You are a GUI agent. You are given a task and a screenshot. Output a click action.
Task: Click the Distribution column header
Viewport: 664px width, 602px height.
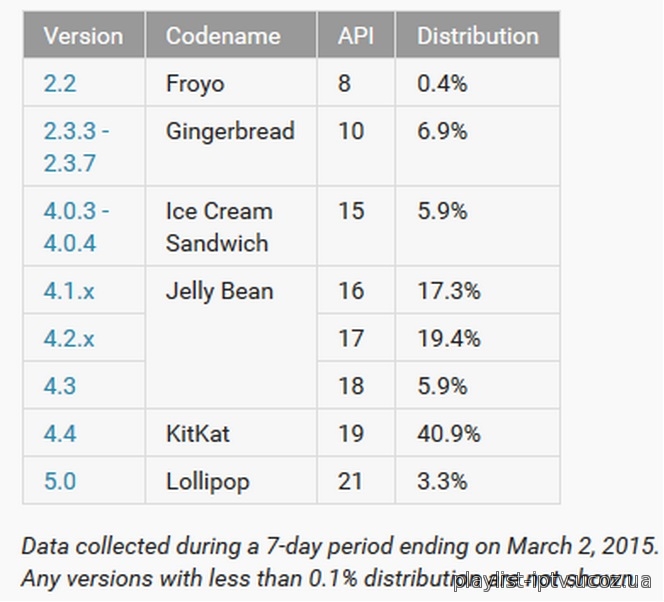pyautogui.click(x=478, y=35)
